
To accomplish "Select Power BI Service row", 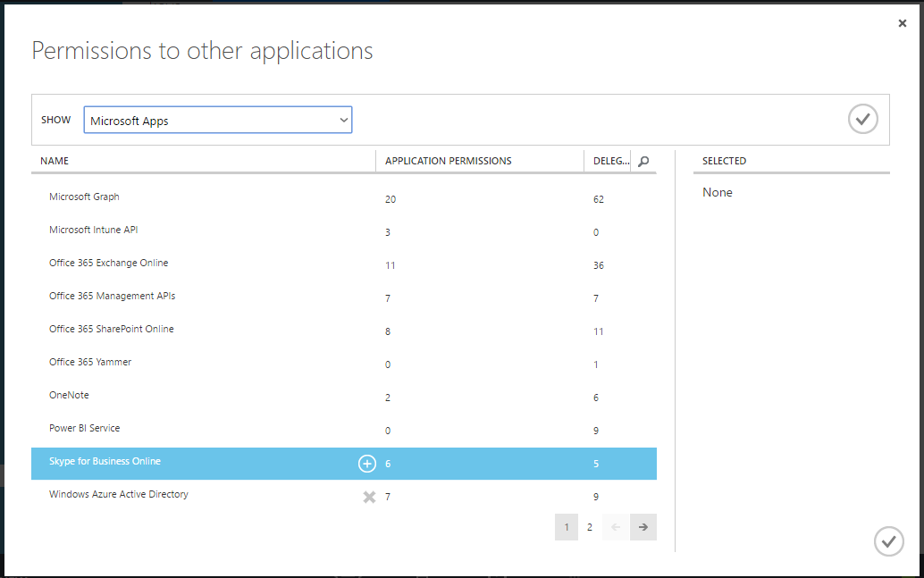I will point(343,430).
